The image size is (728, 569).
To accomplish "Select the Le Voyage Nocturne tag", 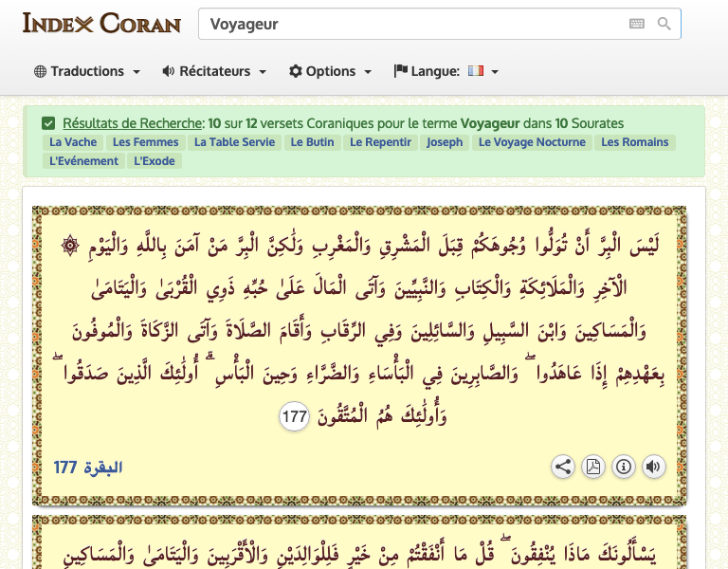I will click(532, 142).
